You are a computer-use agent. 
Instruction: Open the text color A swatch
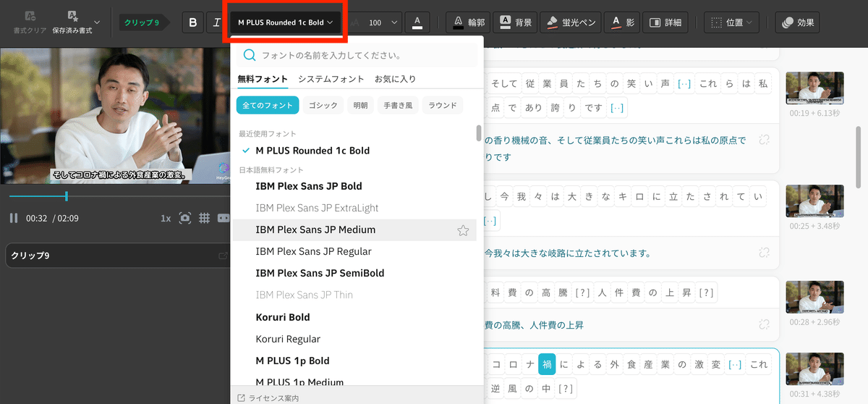(417, 22)
